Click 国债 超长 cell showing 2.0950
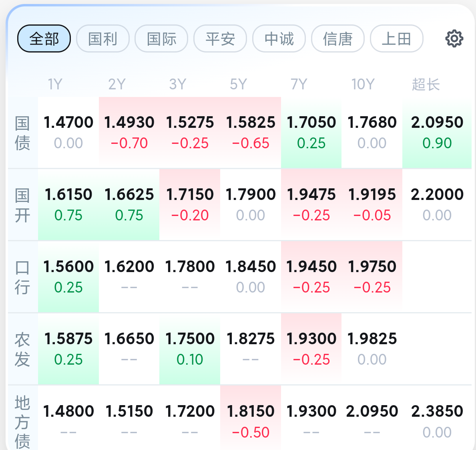This screenshot has height=450, width=476. tap(437, 132)
